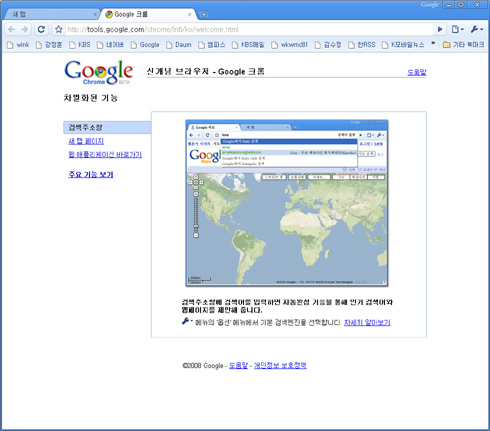Open the Google bookmark
490x431 pixels.
click(x=145, y=45)
